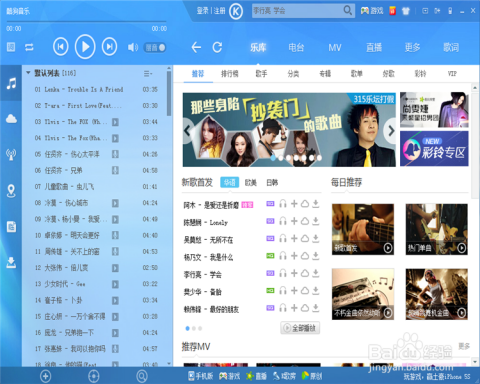Image resolution: width=480 pixels, height=384 pixels.
Task: Play the current song
Action: [x=85, y=47]
